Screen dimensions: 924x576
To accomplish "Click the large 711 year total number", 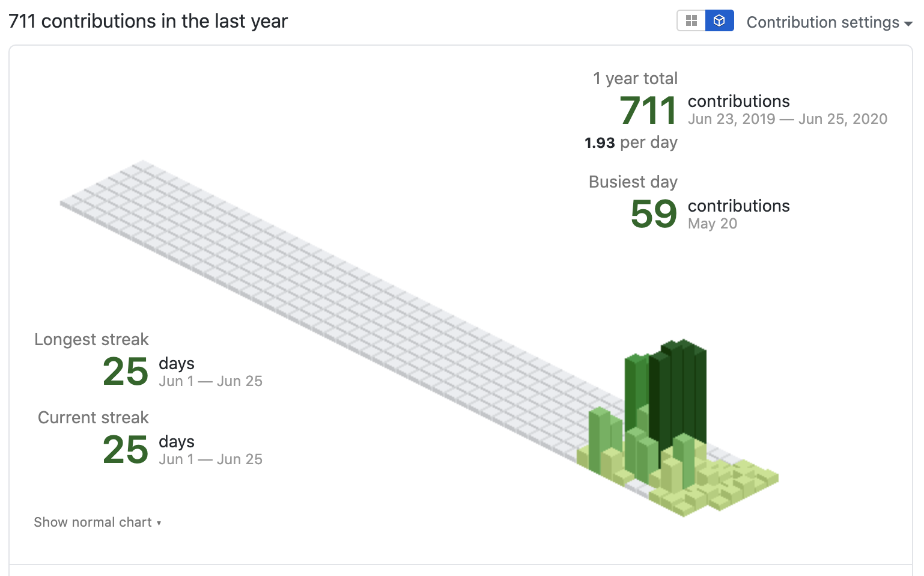I will [x=648, y=111].
